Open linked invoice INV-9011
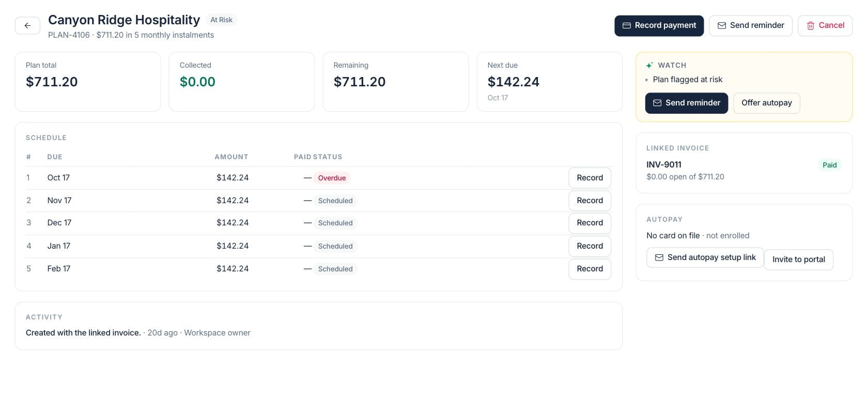The width and height of the screenshot is (868, 412). point(664,164)
